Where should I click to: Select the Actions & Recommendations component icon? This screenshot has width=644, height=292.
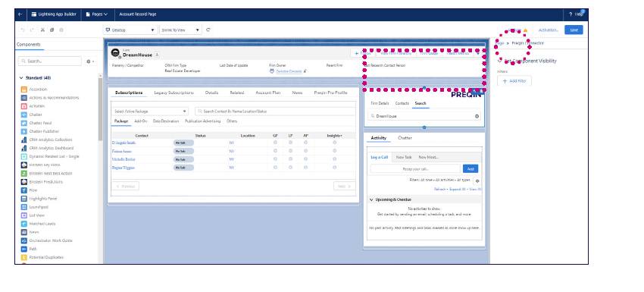pyautogui.click(x=23, y=98)
